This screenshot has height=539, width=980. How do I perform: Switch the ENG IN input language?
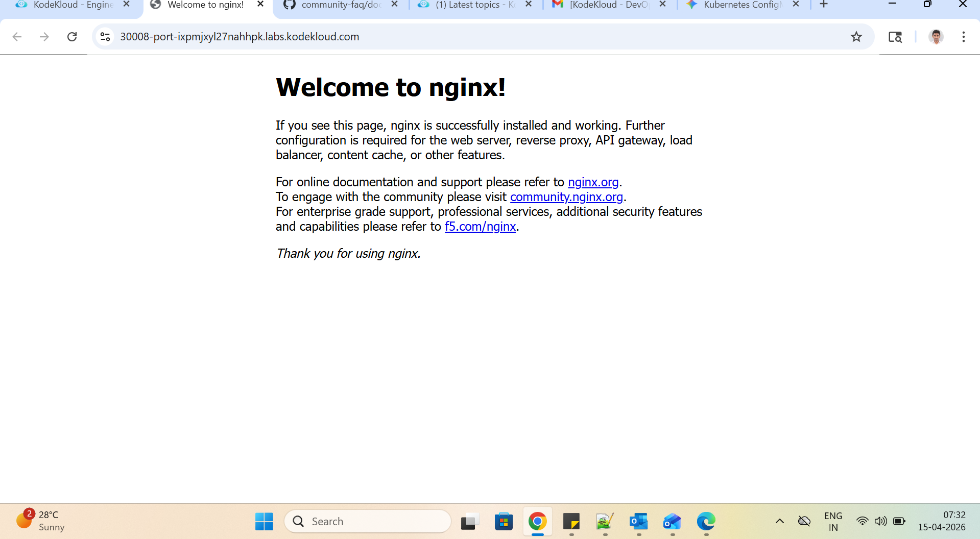[x=833, y=522]
